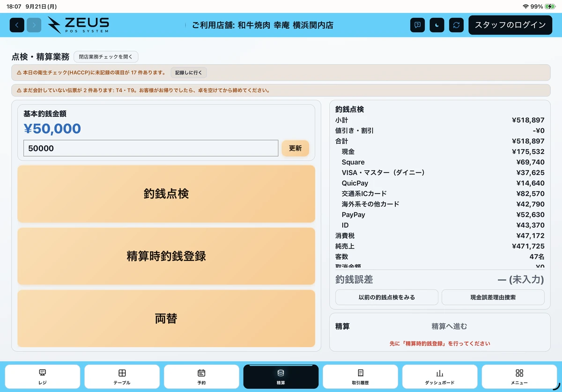Click the unpaid slips T4・T9 warning text
Screen dimensions: 562x392
(143, 90)
